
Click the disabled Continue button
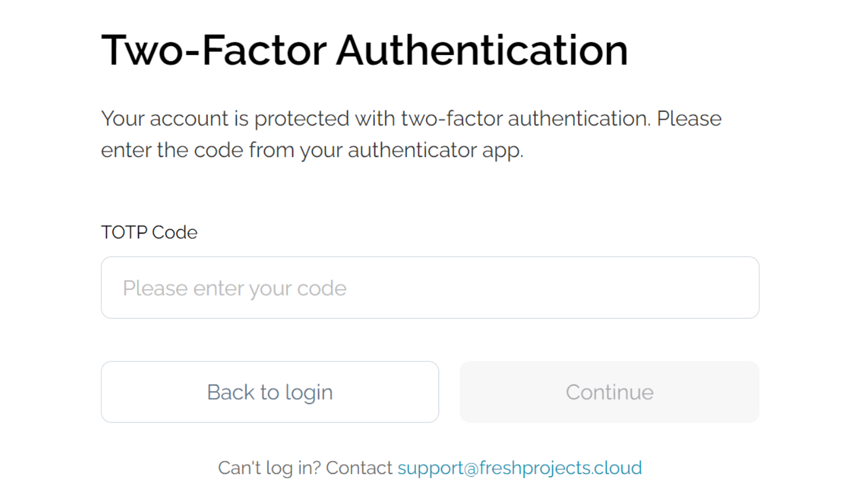click(x=609, y=392)
